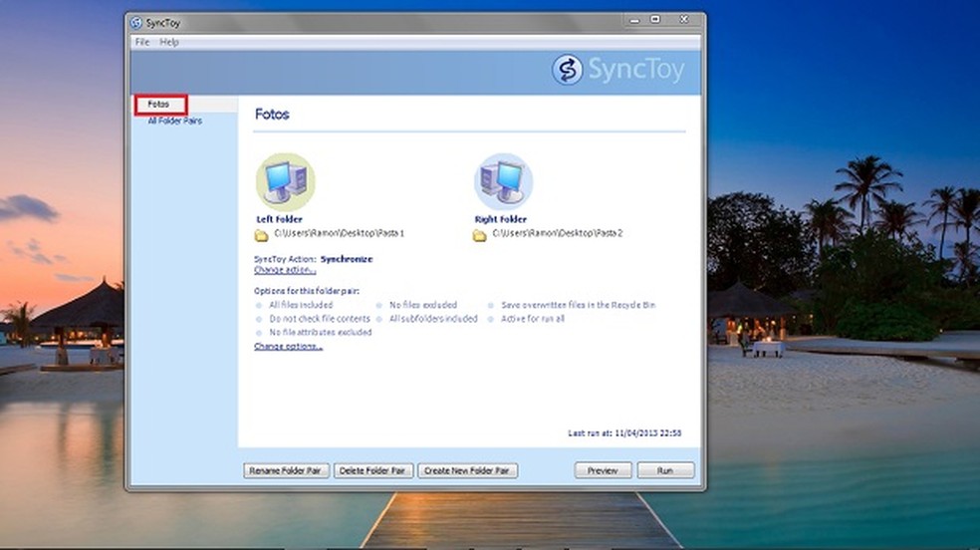Screen dimensions: 980x550
Task: Click the Preview button
Action: click(x=604, y=470)
